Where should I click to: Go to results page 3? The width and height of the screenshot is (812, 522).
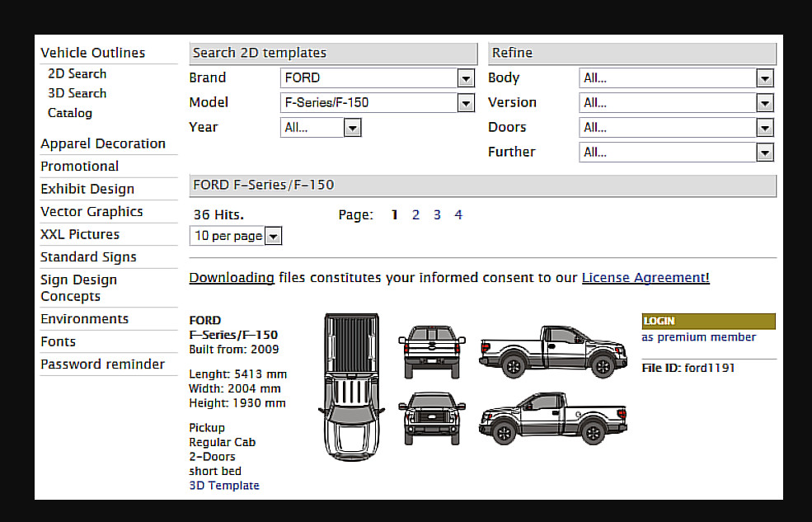pos(437,215)
